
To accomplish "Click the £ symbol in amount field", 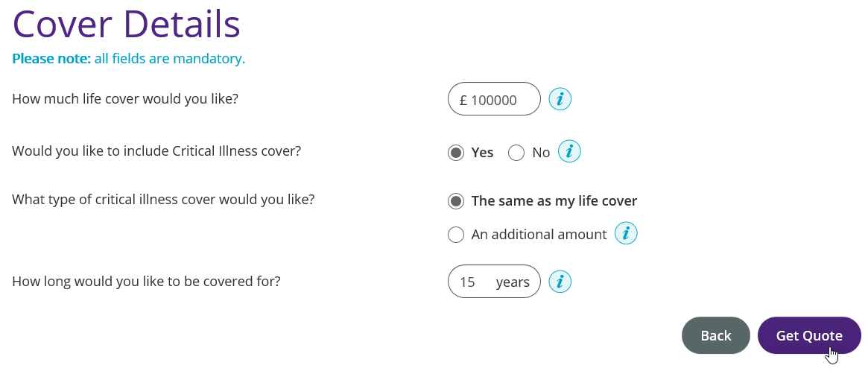I will [463, 100].
